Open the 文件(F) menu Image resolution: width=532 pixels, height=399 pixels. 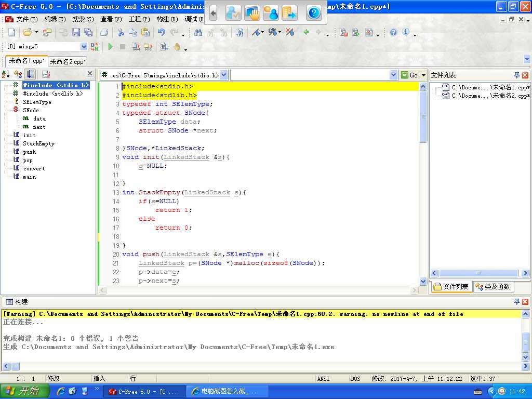[x=27, y=19]
